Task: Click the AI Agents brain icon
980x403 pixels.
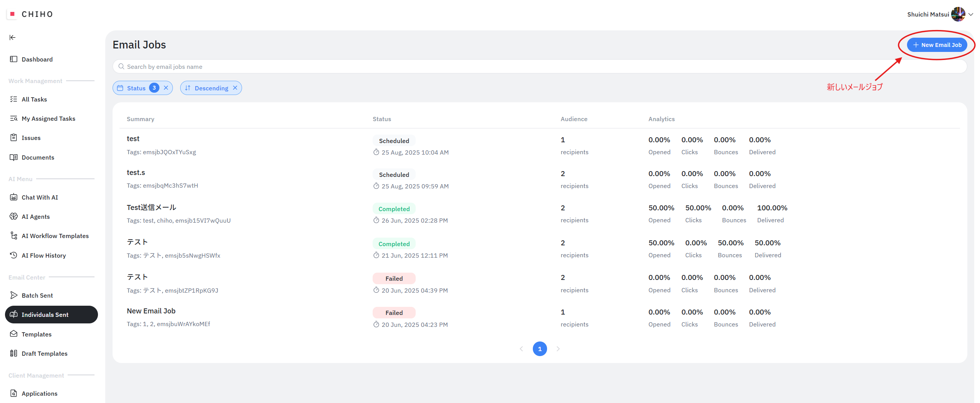Action: point(14,216)
